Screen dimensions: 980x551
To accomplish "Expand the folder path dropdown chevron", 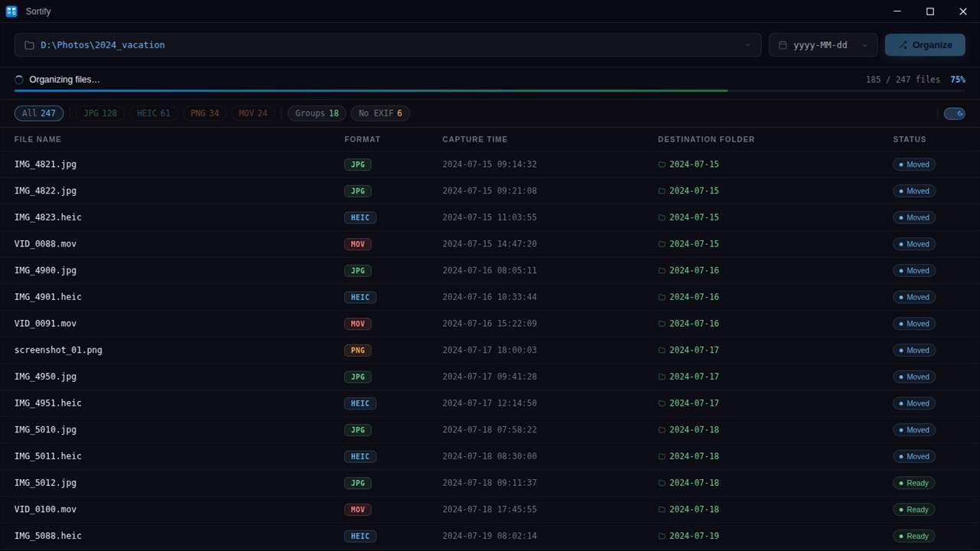I will coord(747,45).
